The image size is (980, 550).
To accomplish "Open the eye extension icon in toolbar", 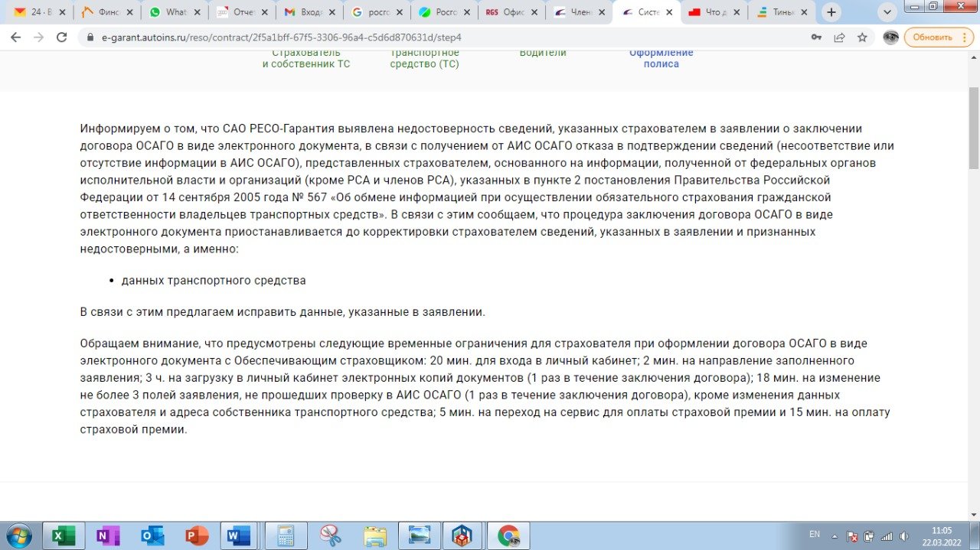I will (890, 37).
